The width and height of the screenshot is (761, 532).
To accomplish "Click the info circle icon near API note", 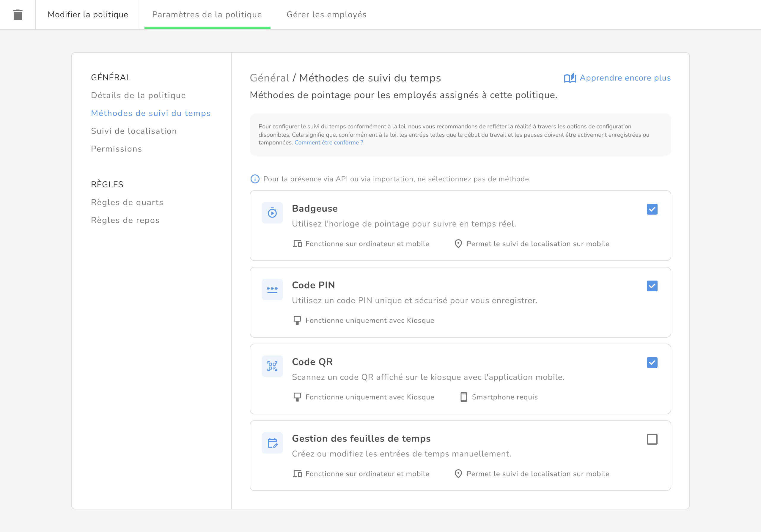I will click(x=254, y=179).
